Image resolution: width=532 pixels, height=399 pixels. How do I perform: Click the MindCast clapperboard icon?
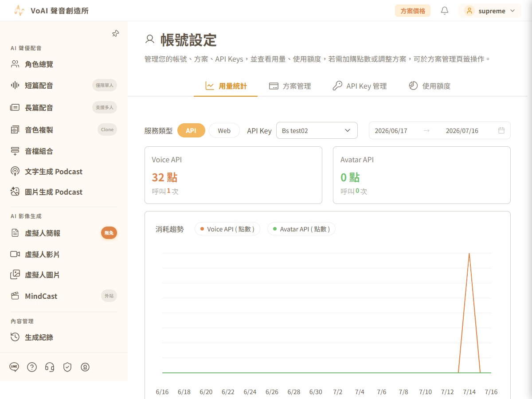tap(15, 296)
